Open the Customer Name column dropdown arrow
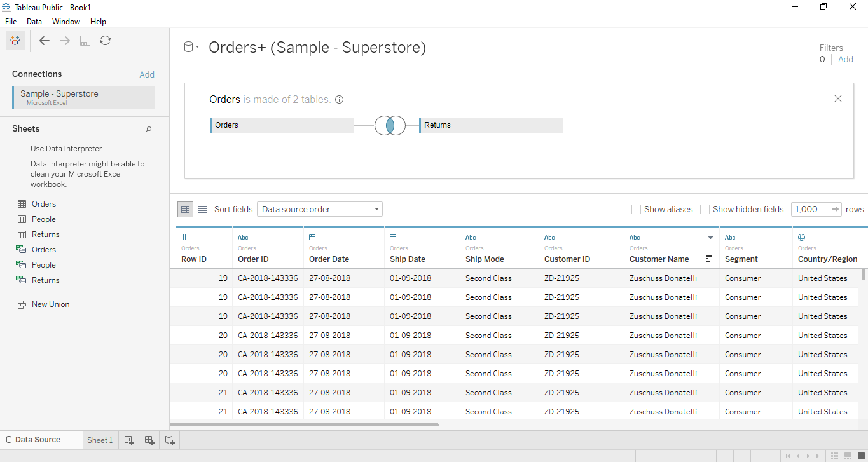The width and height of the screenshot is (868, 462). pyautogui.click(x=710, y=238)
